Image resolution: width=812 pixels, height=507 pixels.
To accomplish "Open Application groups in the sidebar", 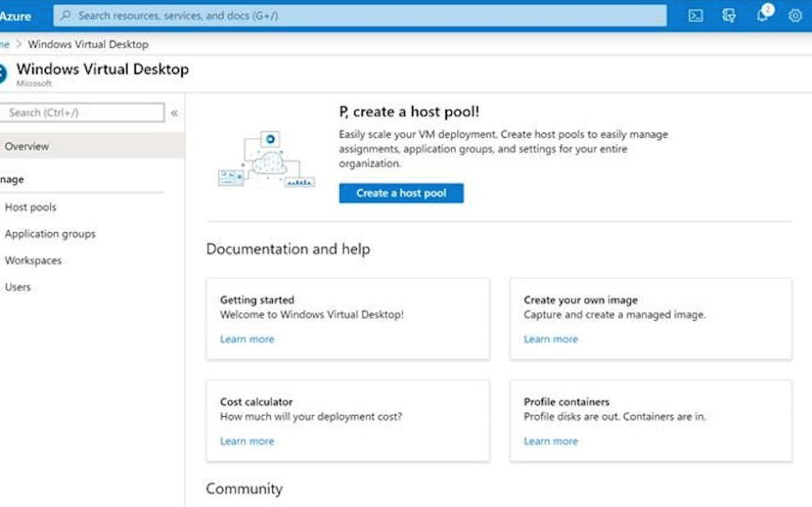I will click(x=50, y=234).
